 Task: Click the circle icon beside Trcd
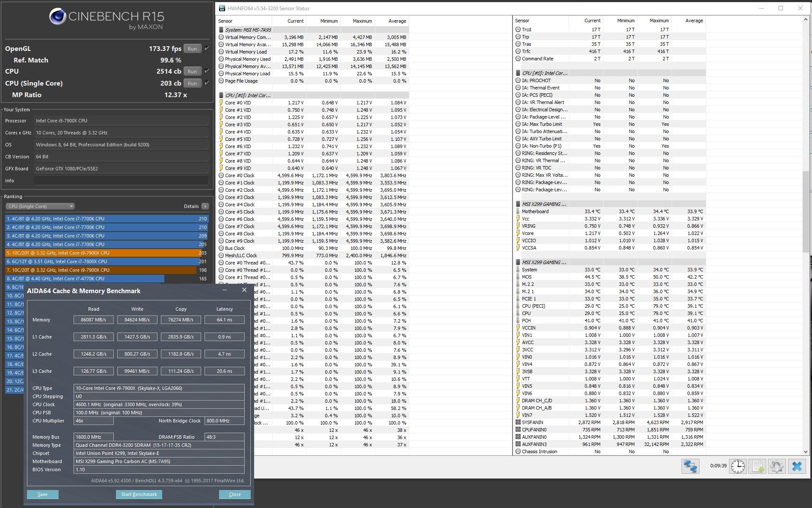518,30
